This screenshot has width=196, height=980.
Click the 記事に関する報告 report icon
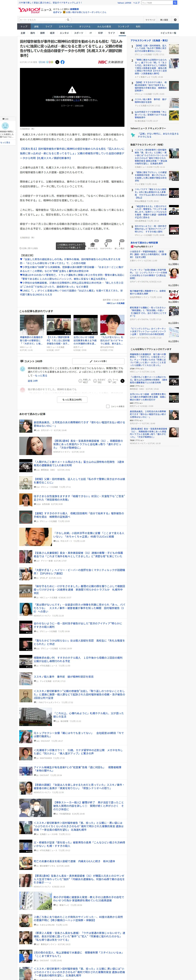pyautogui.click(x=21, y=248)
